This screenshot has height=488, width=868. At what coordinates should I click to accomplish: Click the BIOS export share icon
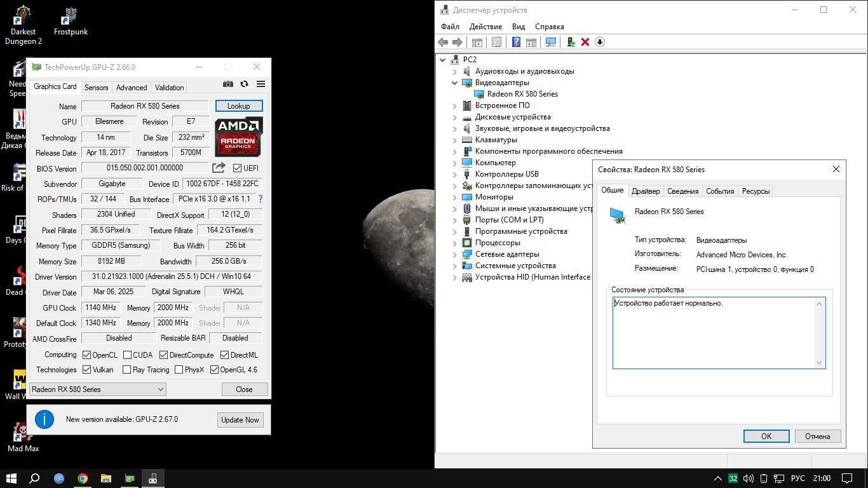[219, 168]
